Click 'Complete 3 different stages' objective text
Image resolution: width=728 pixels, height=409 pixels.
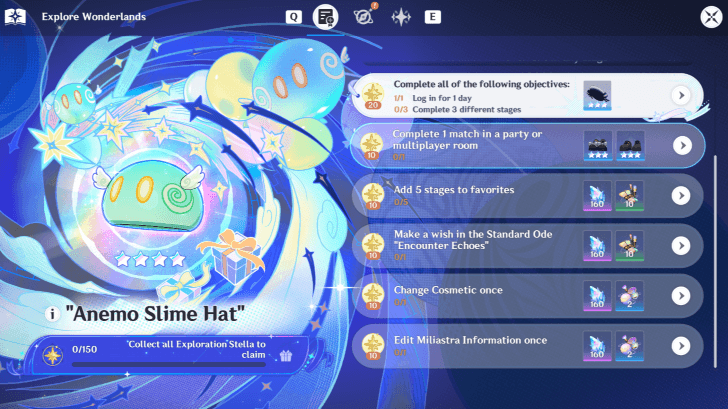click(x=467, y=110)
